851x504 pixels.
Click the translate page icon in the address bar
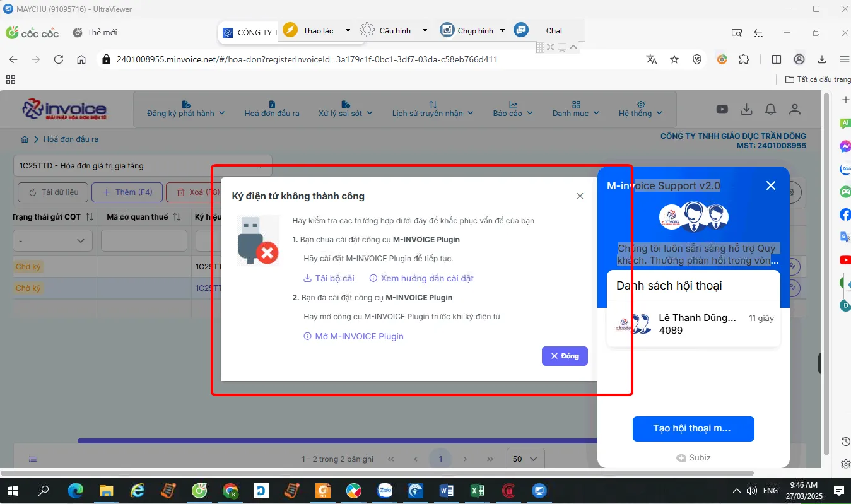click(652, 59)
